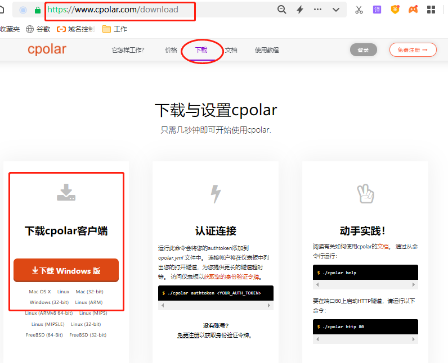Click the FreeBSD (32-bit) download link
This screenshot has height=363, width=448.
tap(88, 335)
